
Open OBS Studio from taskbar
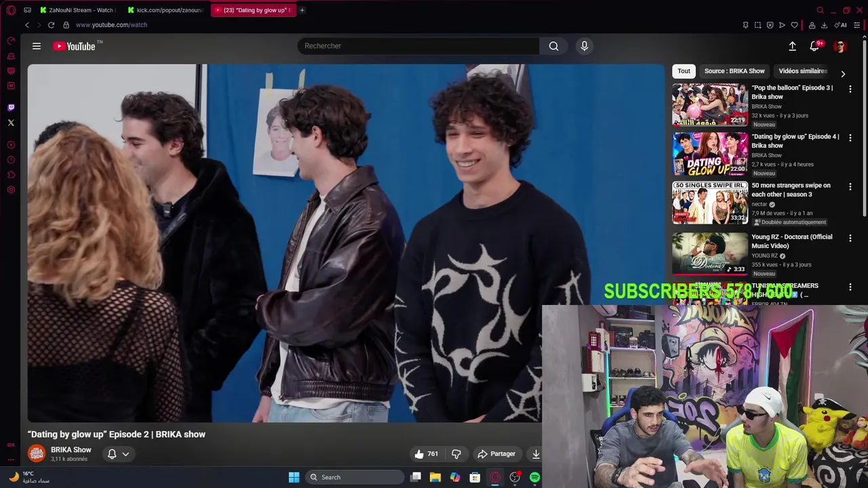515,477
